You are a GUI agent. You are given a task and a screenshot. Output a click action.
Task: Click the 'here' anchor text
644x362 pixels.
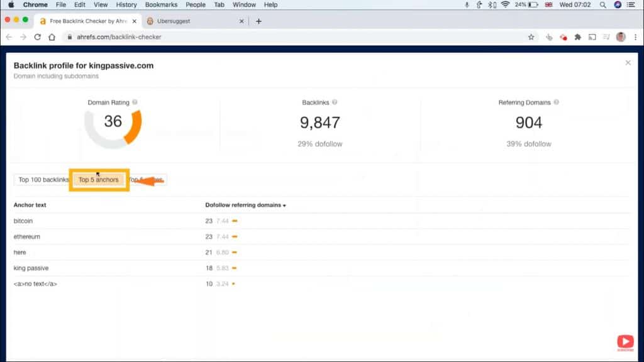[x=19, y=253]
